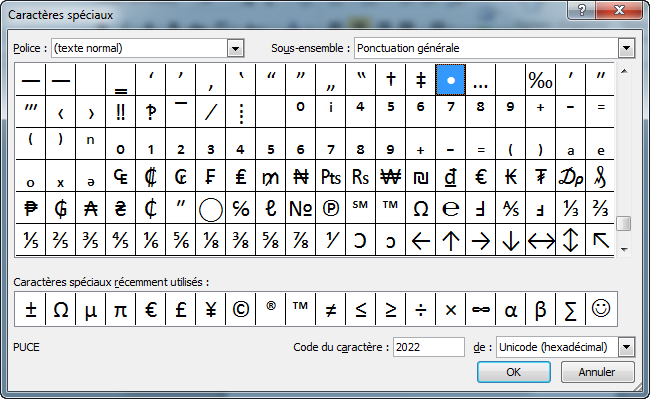Screen dimensions: 650x399
Task: Pick greater-or-equal ≥ from recently used
Action: [390, 309]
